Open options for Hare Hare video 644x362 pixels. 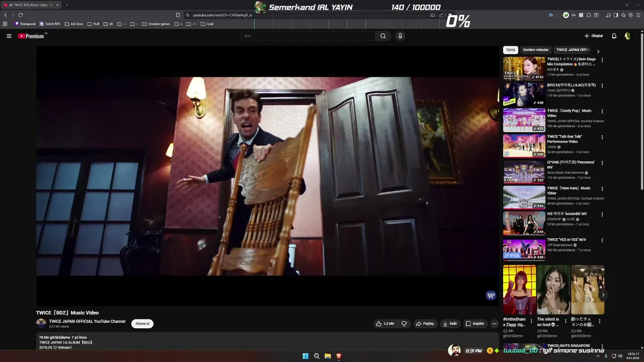pyautogui.click(x=602, y=189)
